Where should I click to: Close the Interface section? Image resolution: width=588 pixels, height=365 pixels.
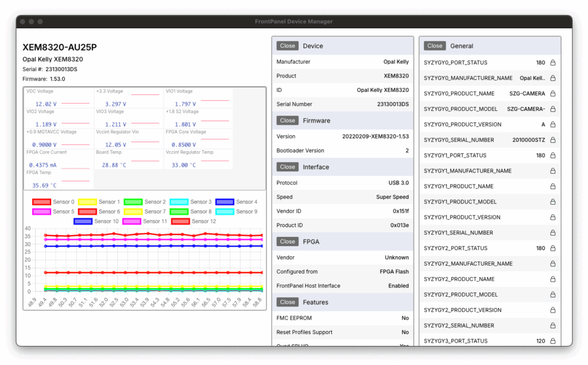tap(288, 167)
